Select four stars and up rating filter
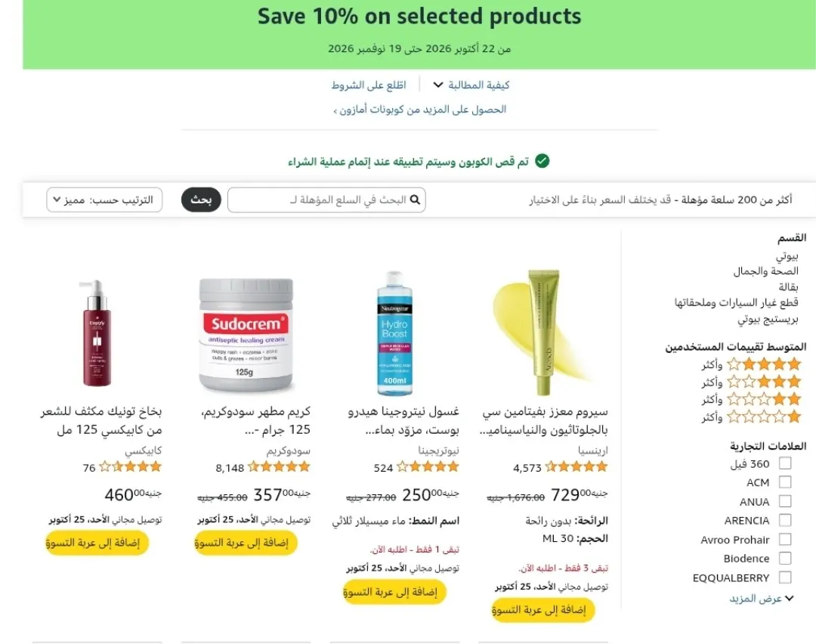This screenshot has width=816, height=644. click(752, 364)
